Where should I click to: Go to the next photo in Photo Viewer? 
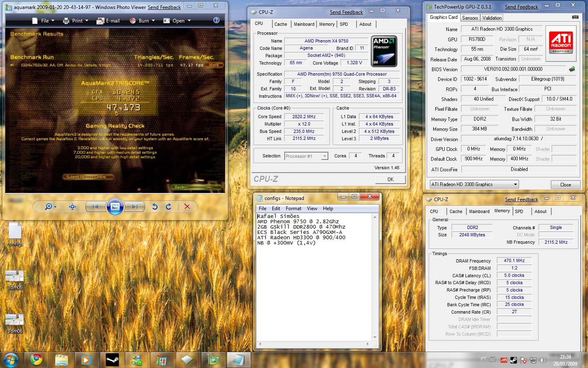pyautogui.click(x=134, y=207)
